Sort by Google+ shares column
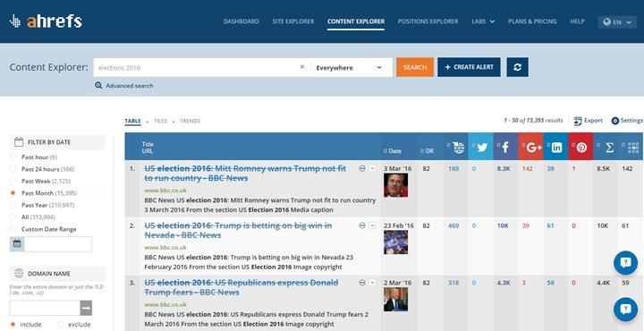The width and height of the screenshot is (644, 331). (530, 147)
